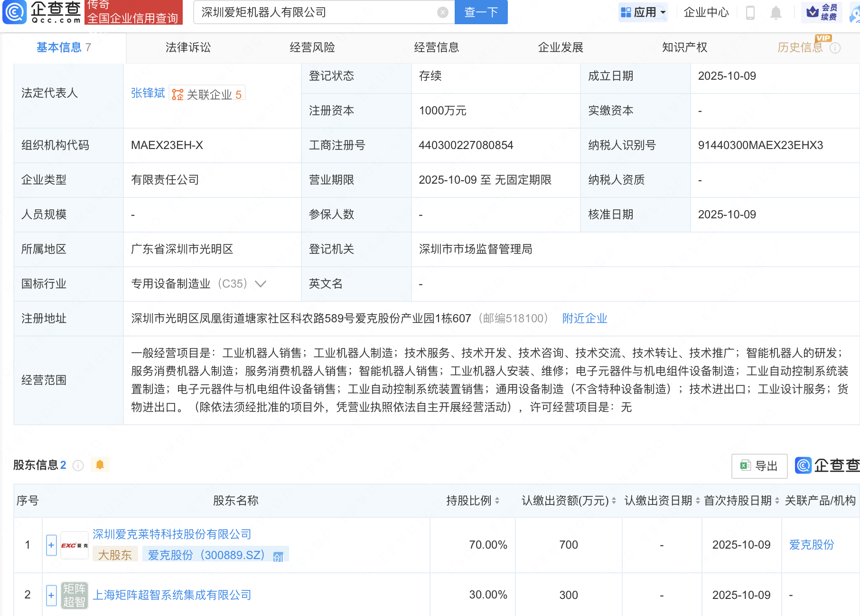Open the 知识产权 tab
This screenshot has width=860, height=616.
coord(684,47)
